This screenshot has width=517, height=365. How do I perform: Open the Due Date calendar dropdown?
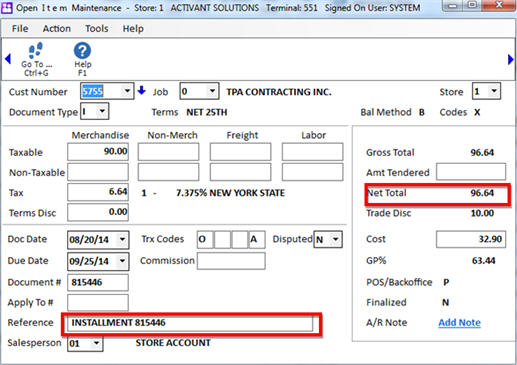pos(122,261)
